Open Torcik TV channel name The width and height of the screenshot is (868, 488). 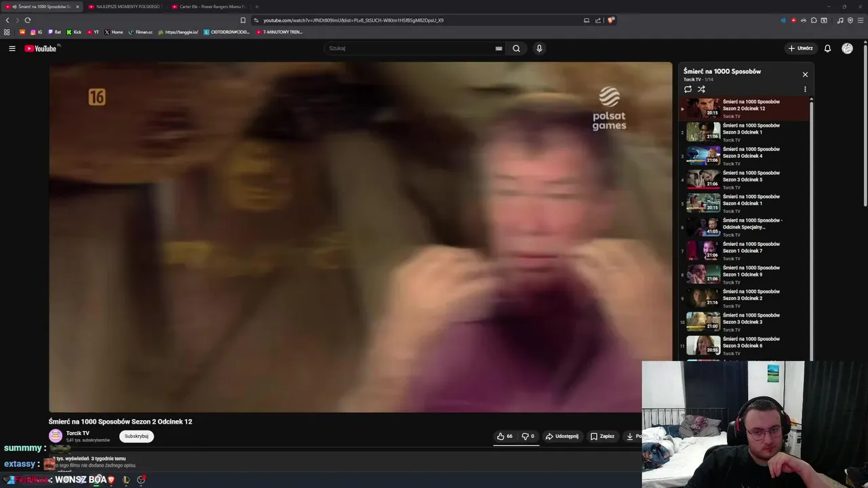pos(78,433)
